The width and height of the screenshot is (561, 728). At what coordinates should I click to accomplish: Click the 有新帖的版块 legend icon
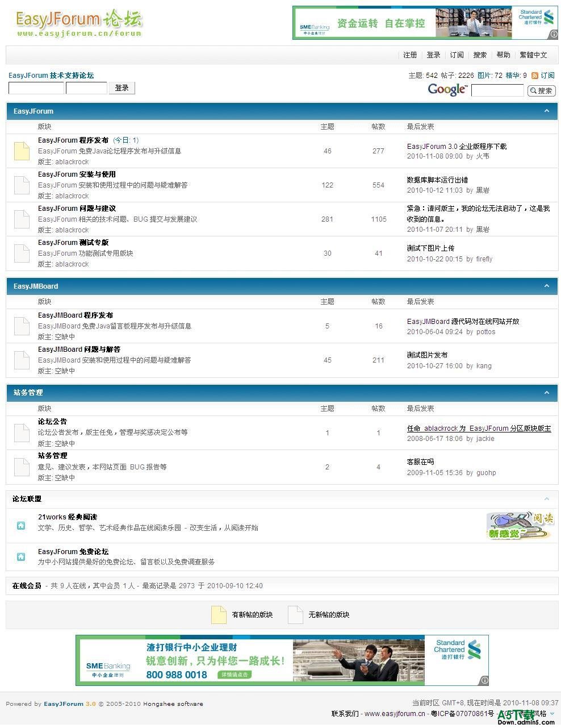pyautogui.click(x=219, y=615)
